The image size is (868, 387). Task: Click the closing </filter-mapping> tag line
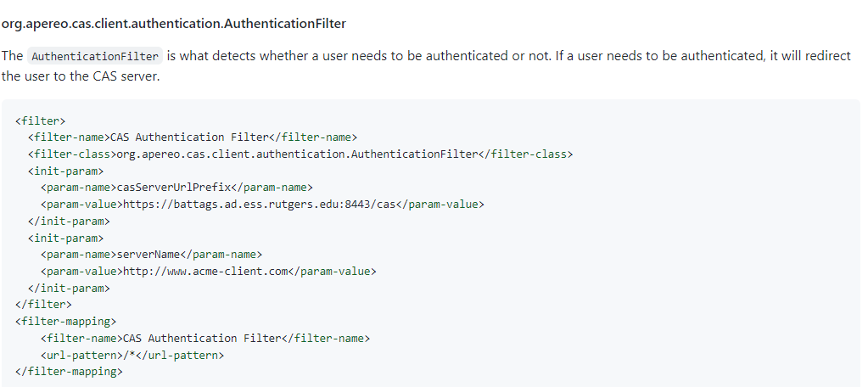click(69, 371)
